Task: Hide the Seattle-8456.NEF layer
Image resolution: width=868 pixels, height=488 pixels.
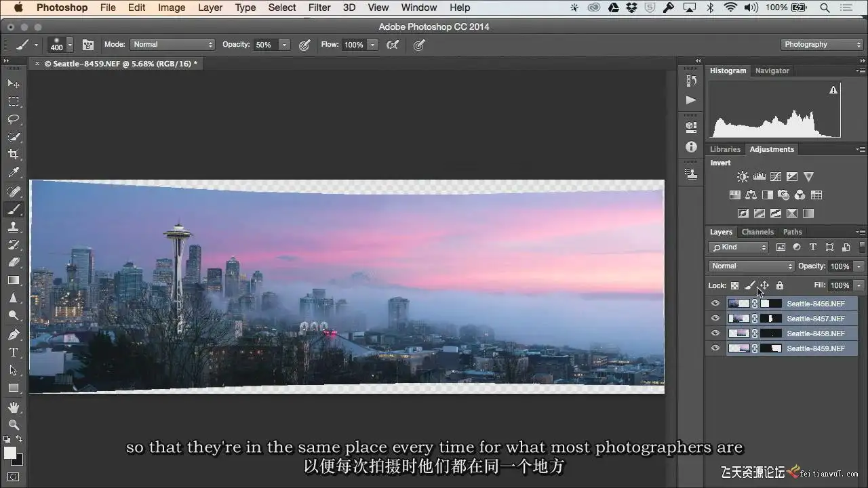Action: click(715, 304)
